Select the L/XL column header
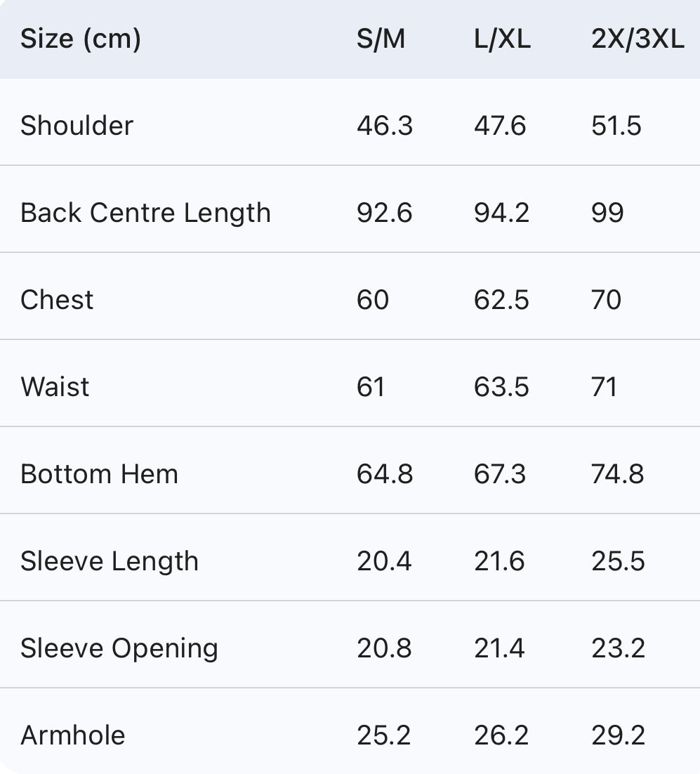The image size is (700, 774). [502, 39]
